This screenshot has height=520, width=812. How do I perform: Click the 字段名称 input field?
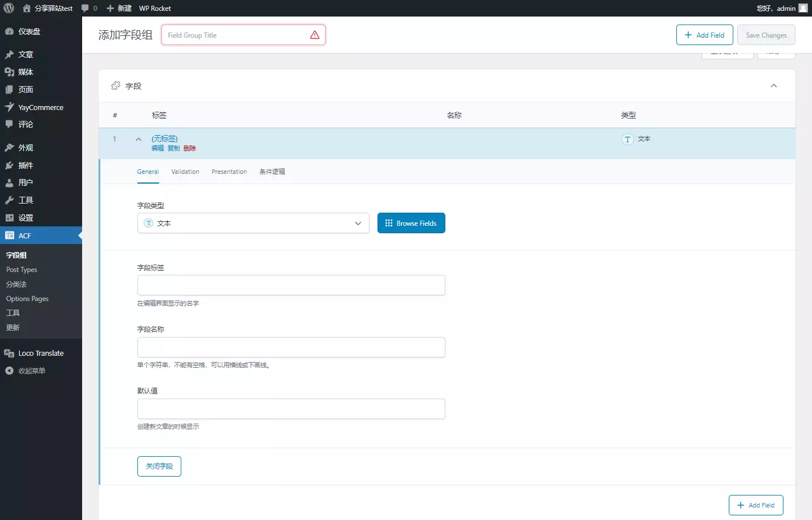coord(291,347)
